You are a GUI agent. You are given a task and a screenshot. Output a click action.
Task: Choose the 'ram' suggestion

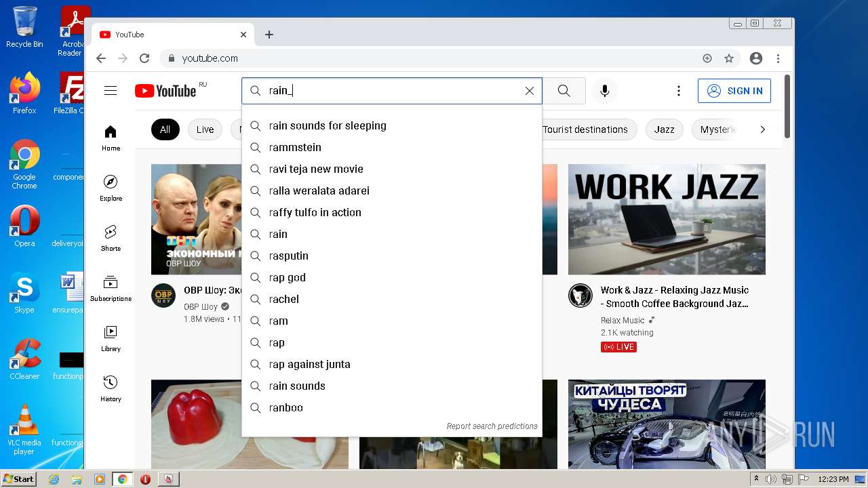(392, 321)
